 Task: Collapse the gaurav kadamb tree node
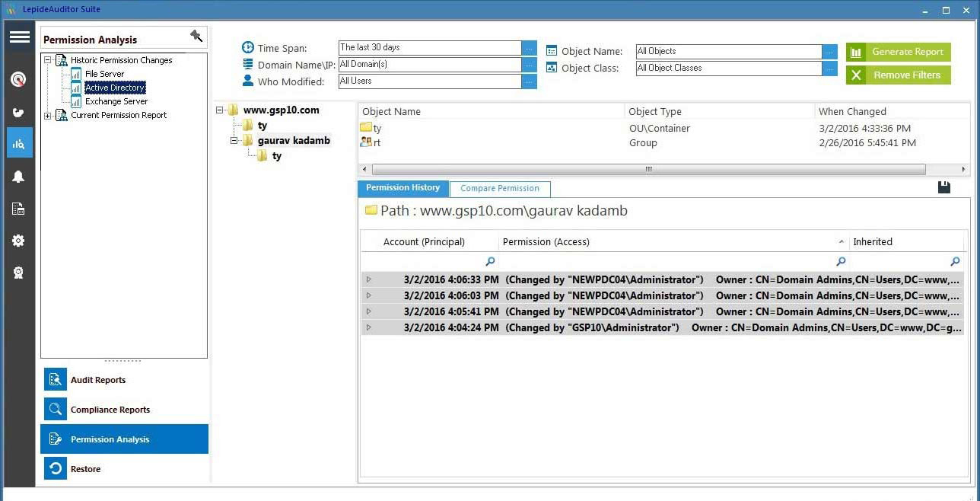point(234,141)
